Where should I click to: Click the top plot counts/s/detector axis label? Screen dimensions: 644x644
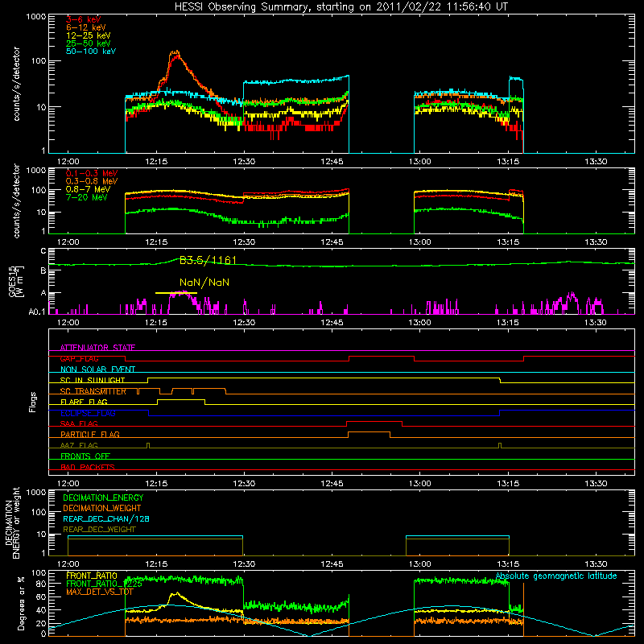click(x=17, y=84)
